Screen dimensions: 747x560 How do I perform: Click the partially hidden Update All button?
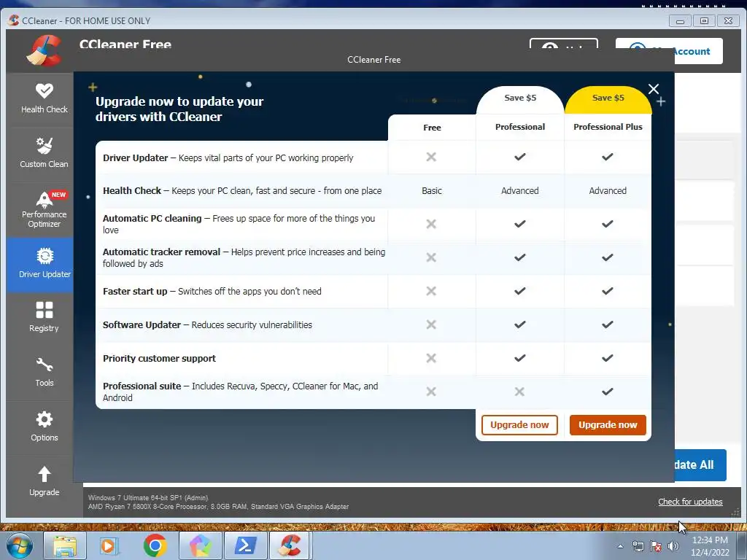tap(700, 464)
